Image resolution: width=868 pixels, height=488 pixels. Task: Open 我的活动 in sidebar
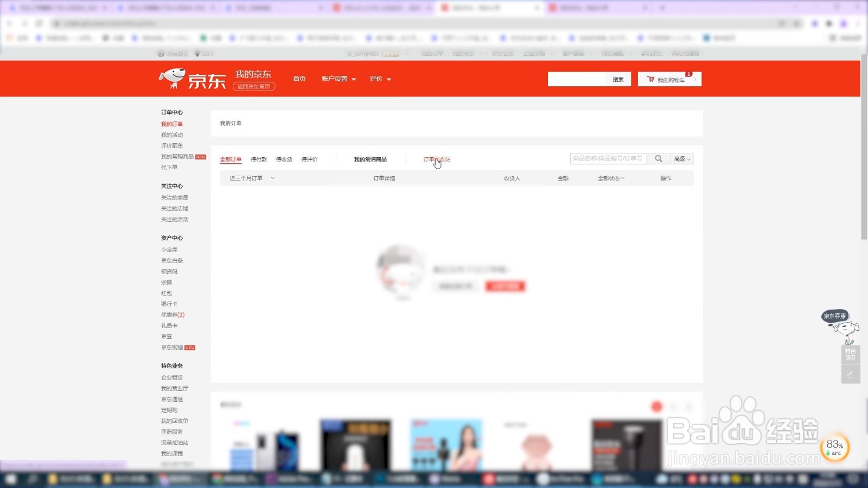pos(172,135)
